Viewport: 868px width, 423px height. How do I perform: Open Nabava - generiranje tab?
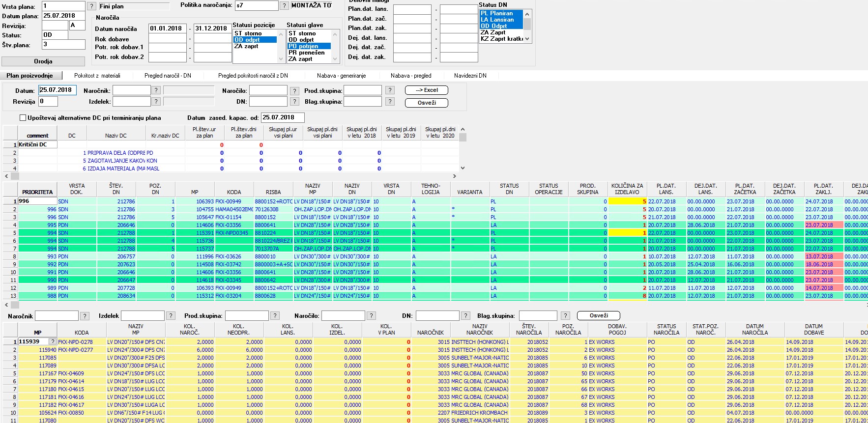pos(342,76)
